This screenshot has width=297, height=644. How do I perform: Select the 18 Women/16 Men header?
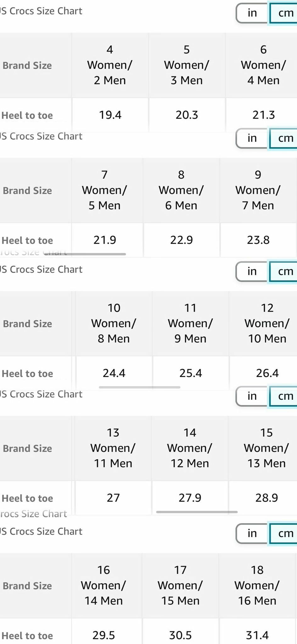tap(257, 585)
